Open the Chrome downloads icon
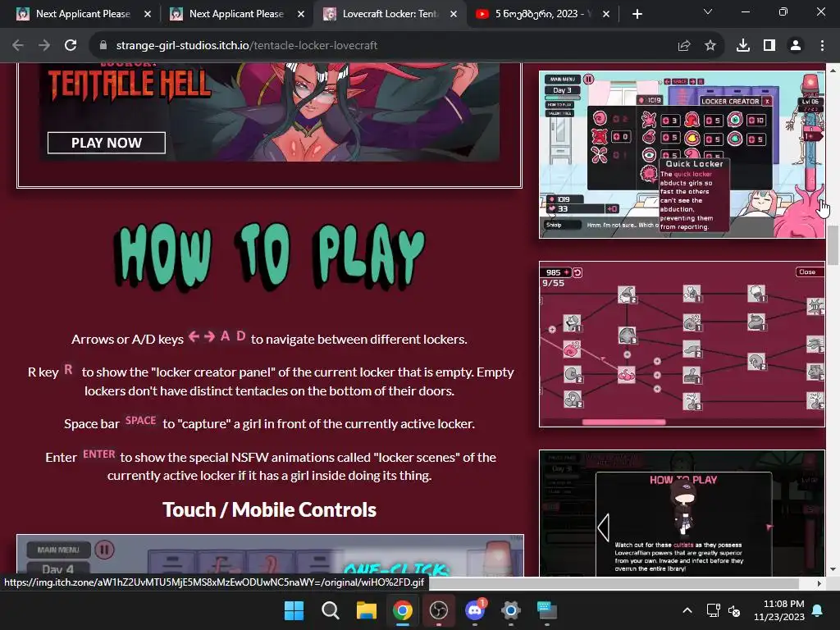 743,46
